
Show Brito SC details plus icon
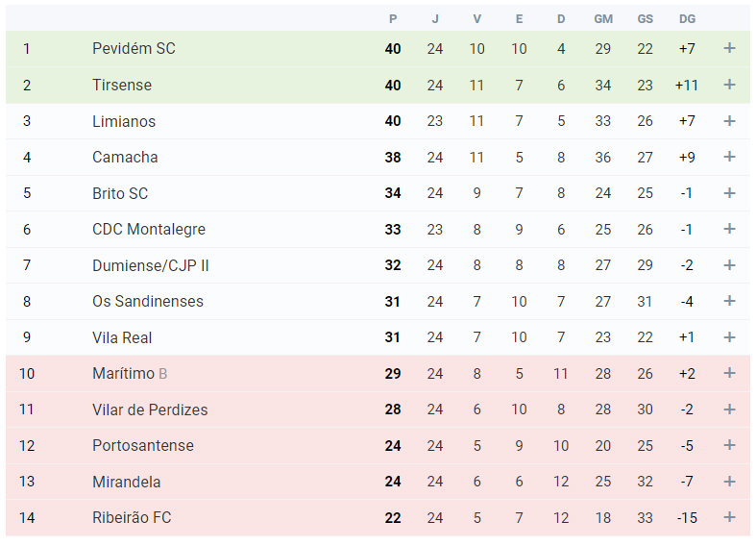(729, 193)
